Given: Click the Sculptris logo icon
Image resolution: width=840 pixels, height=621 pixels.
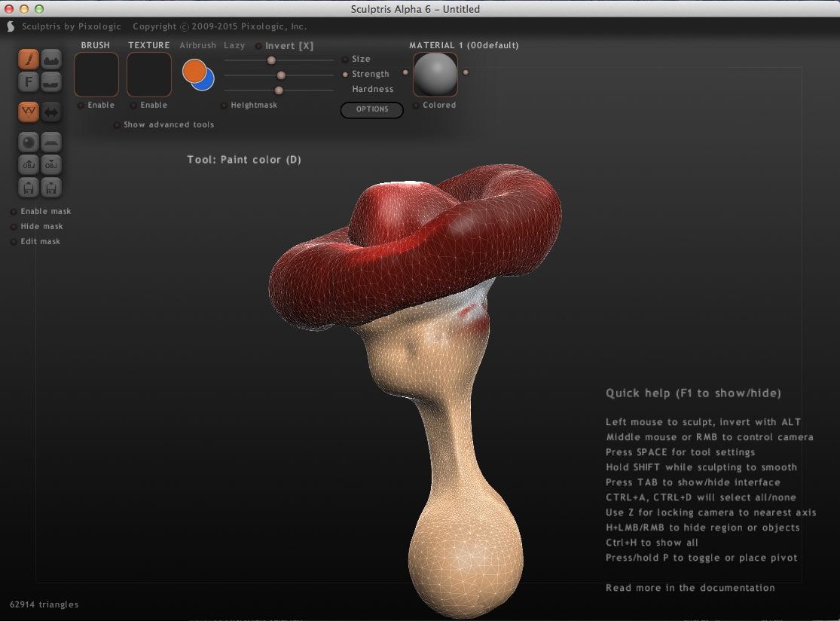Looking at the screenshot, I should tap(11, 26).
